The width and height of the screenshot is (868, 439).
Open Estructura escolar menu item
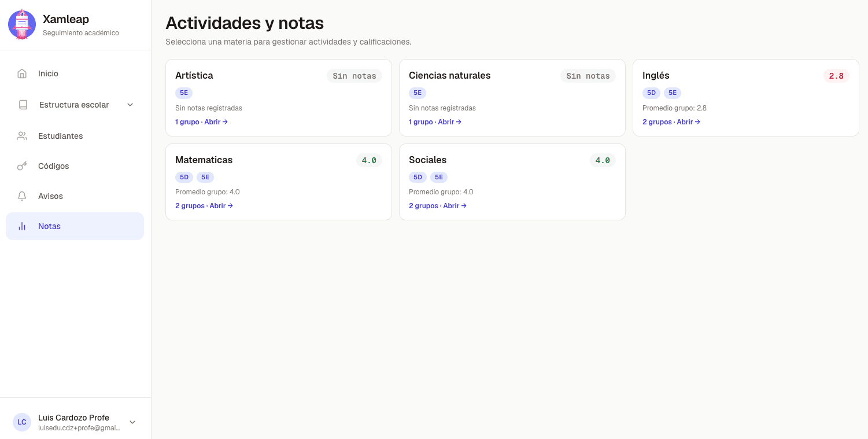75,105
